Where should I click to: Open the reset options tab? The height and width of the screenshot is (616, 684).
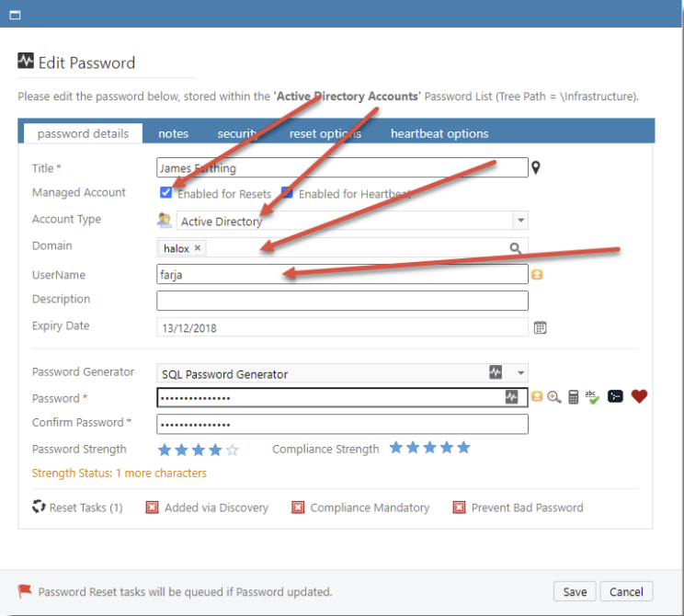click(x=325, y=133)
